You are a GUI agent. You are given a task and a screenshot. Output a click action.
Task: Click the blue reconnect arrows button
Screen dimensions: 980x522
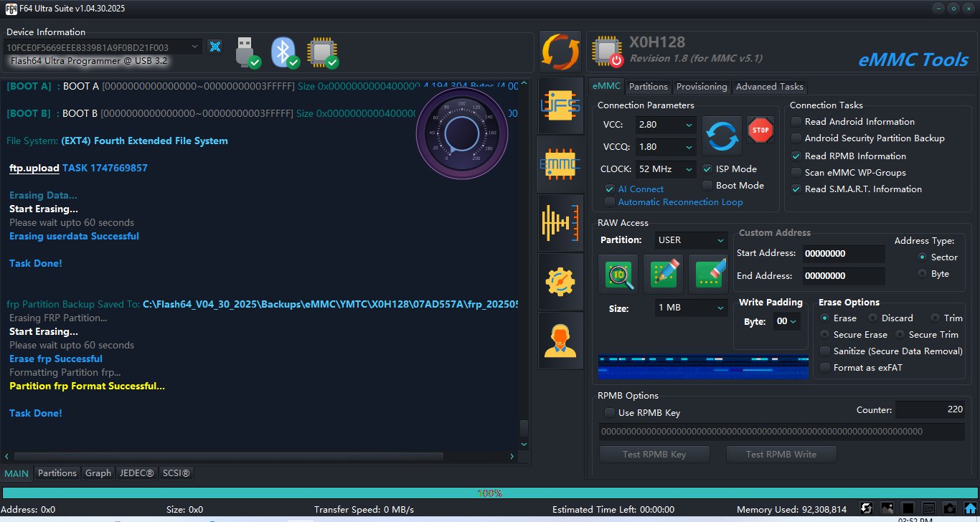(721, 136)
